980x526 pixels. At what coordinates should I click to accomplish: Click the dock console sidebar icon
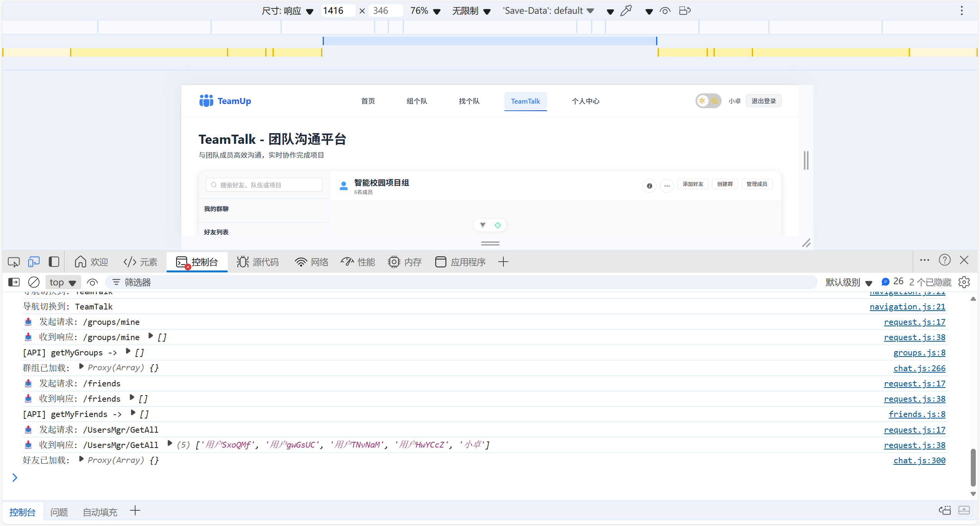pyautogui.click(x=14, y=282)
